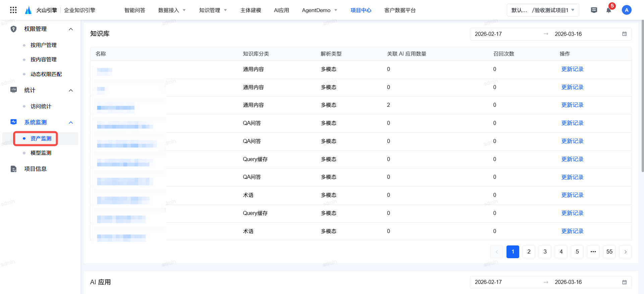Open the project selector dropdown

tap(542, 10)
